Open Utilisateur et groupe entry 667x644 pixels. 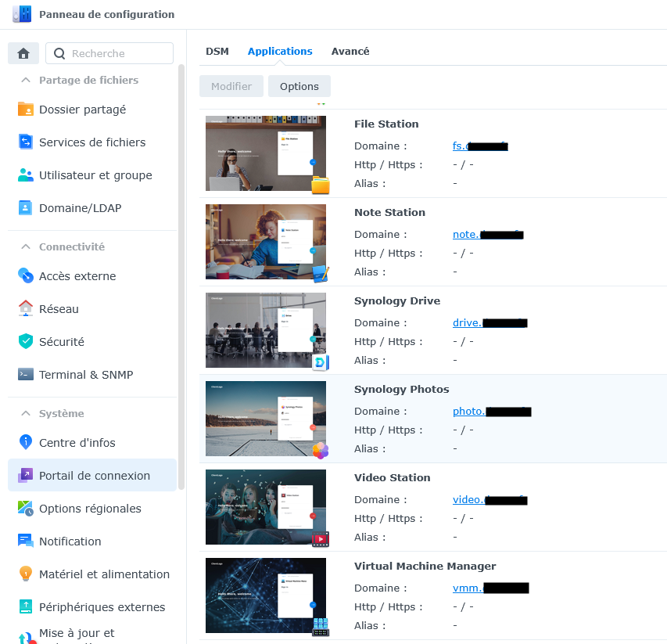point(92,175)
